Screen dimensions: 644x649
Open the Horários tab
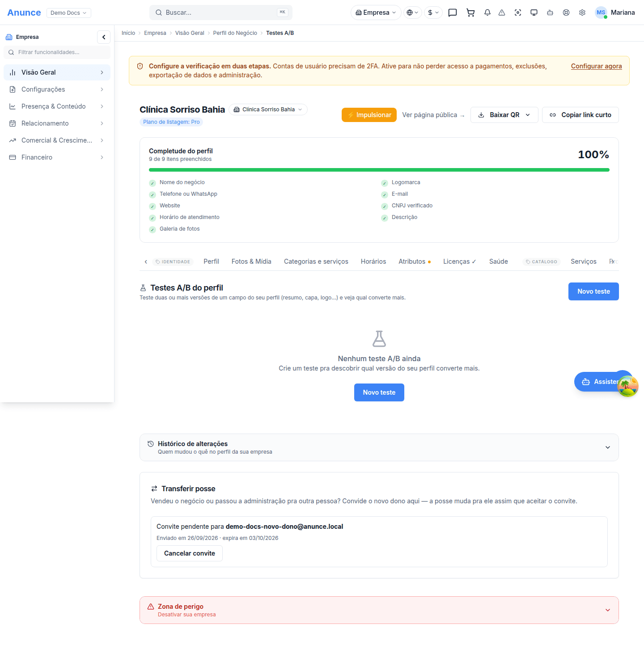(373, 261)
